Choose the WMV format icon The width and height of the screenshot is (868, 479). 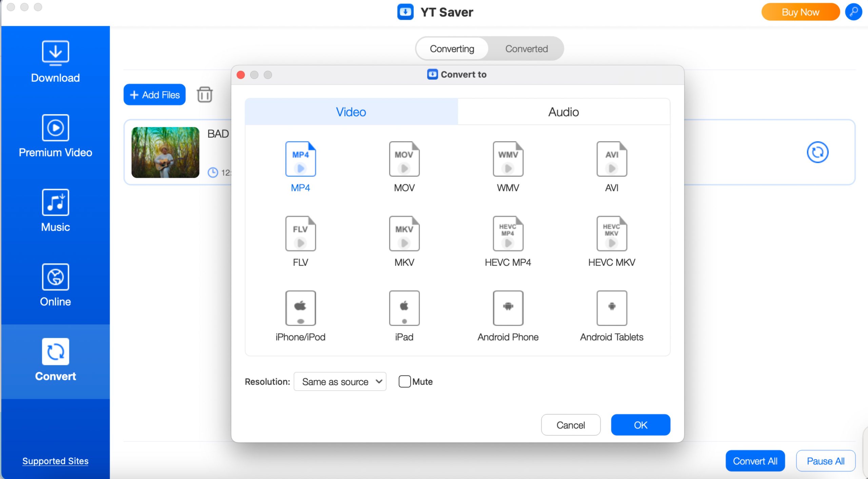tap(508, 159)
